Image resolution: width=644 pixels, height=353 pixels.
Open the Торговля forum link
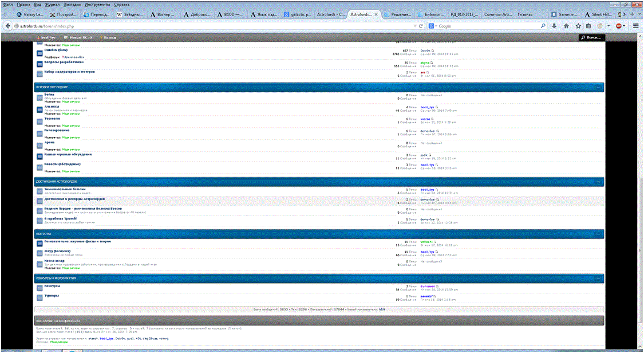coord(53,118)
